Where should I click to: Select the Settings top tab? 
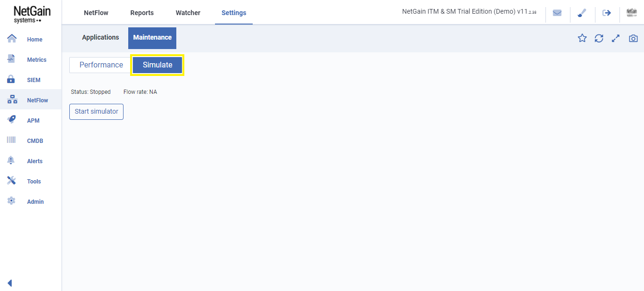tap(234, 13)
